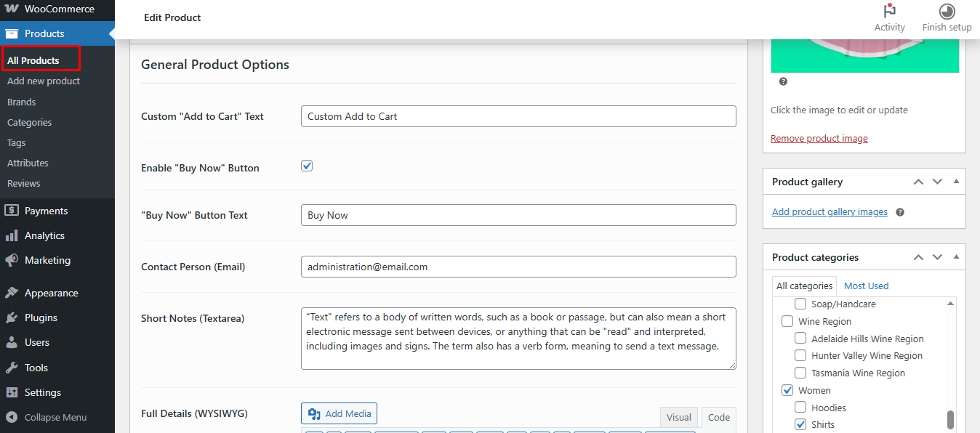Screen dimensions: 980x433
Task: Move Product categories panel up
Action: click(x=918, y=257)
